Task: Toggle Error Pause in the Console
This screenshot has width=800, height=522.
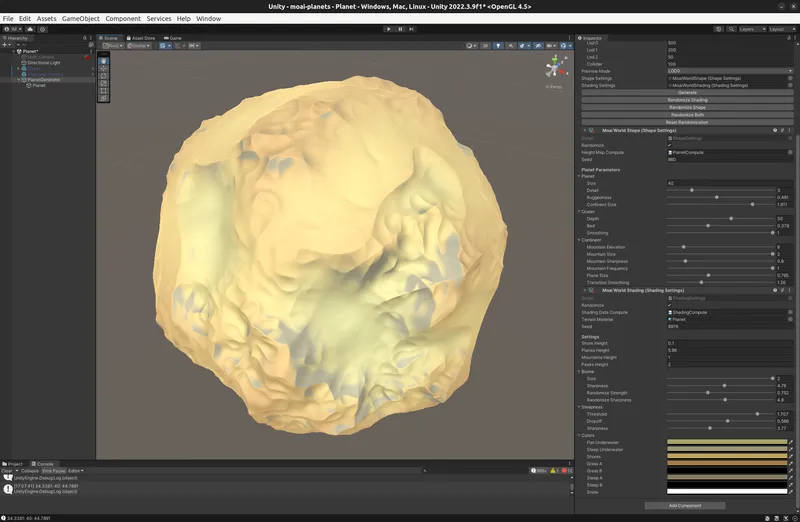Action: (54, 470)
